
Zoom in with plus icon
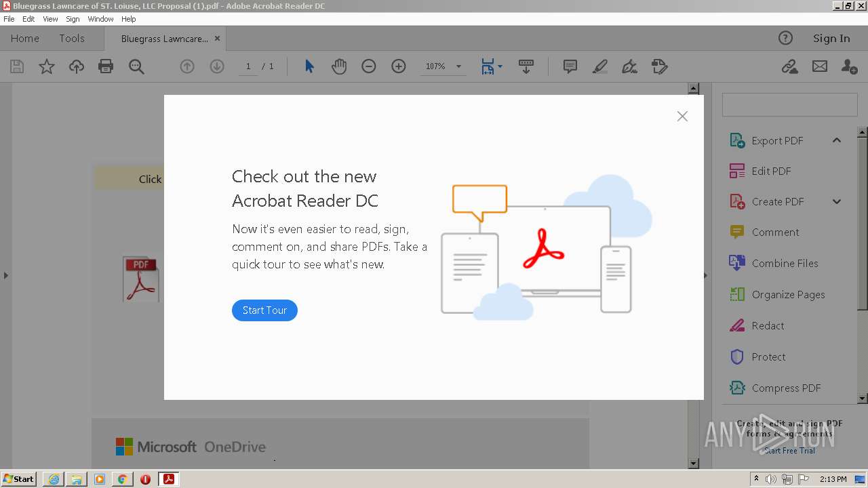coord(399,66)
